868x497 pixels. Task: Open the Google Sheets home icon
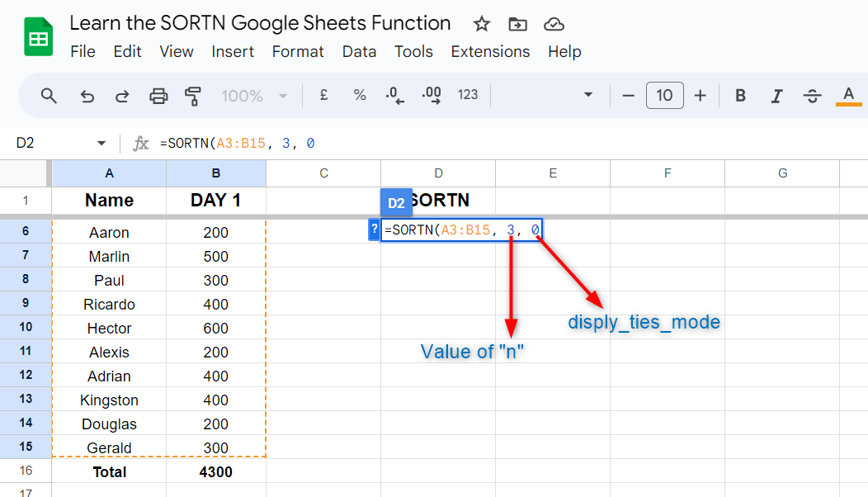pos(38,36)
